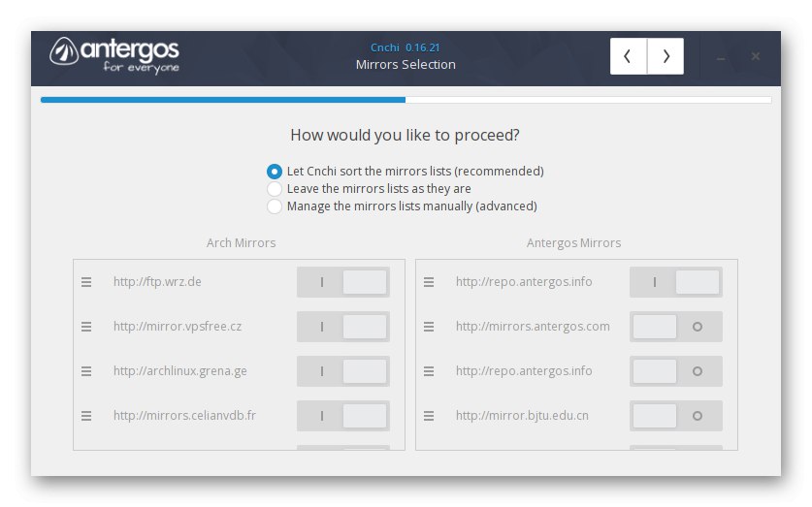The height and width of the screenshot is (507, 812).
Task: Go forward with the right arrow button
Action: coord(666,56)
